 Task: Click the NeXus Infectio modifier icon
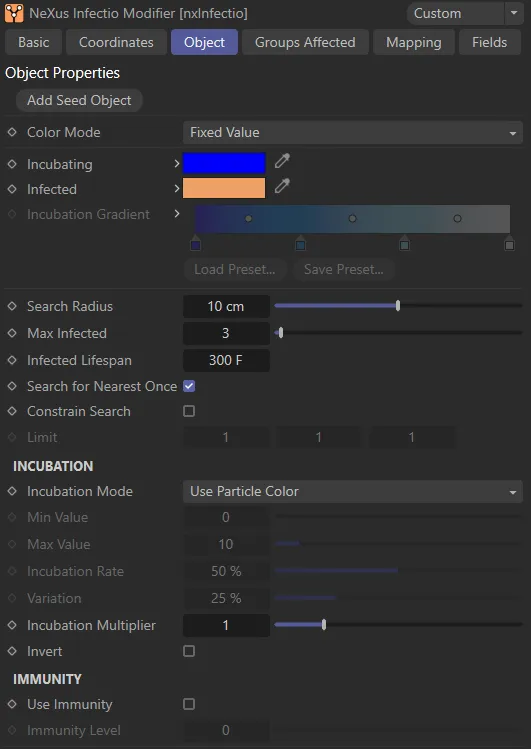pos(14,13)
